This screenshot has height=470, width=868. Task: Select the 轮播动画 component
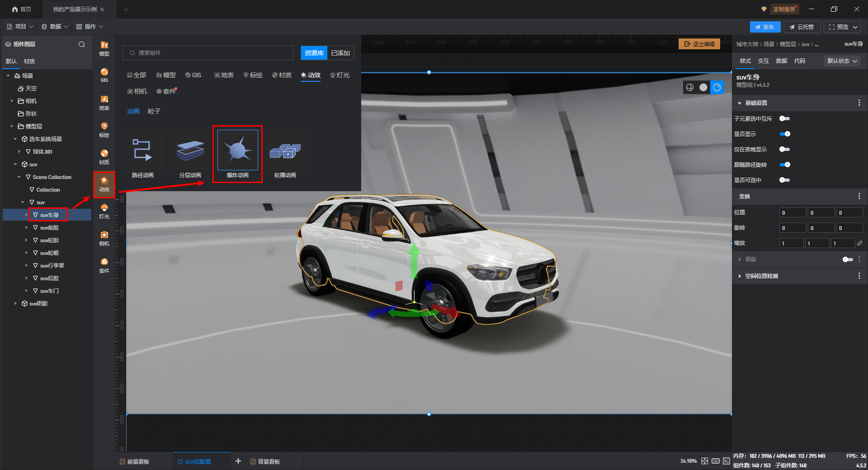click(x=285, y=155)
